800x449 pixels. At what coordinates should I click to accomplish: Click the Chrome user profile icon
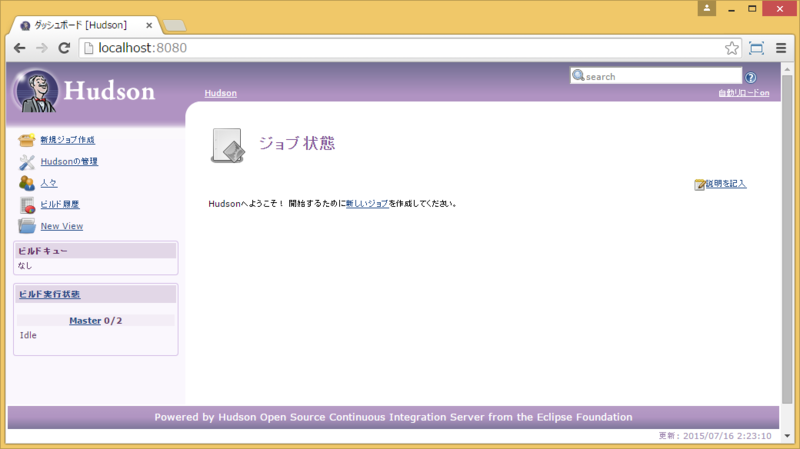coord(707,8)
